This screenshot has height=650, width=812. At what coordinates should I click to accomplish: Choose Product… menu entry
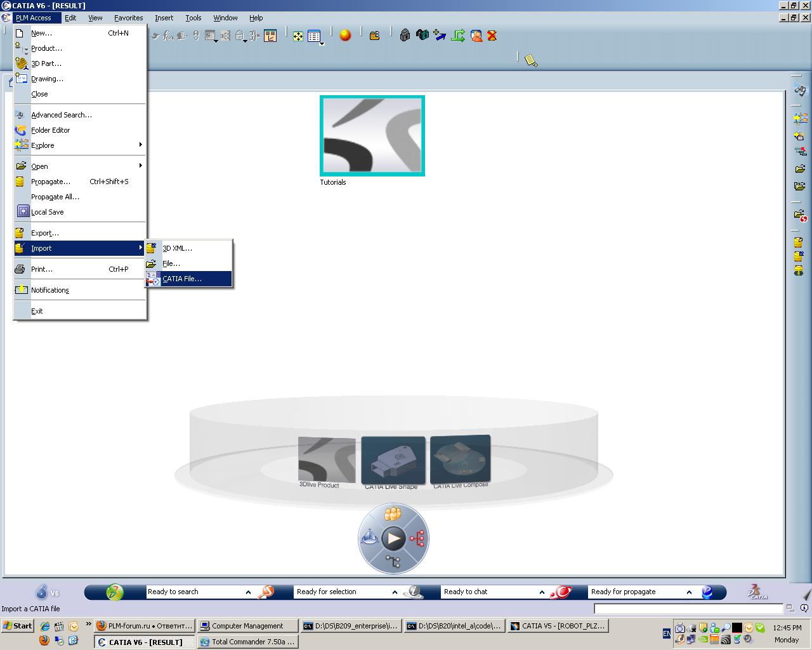(x=80, y=48)
